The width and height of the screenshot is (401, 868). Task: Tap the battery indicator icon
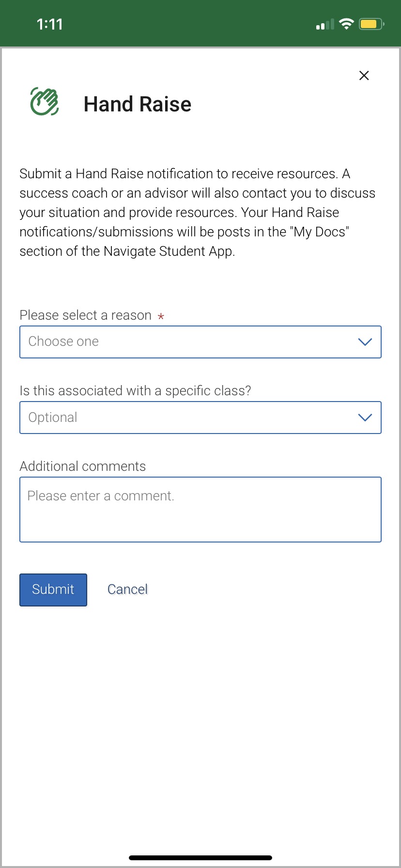tap(371, 24)
